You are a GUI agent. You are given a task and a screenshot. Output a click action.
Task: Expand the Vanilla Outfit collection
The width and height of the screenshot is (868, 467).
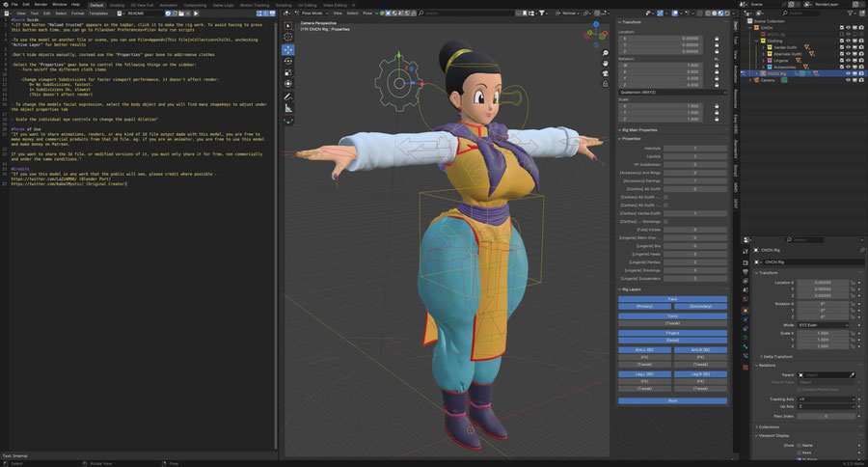762,47
